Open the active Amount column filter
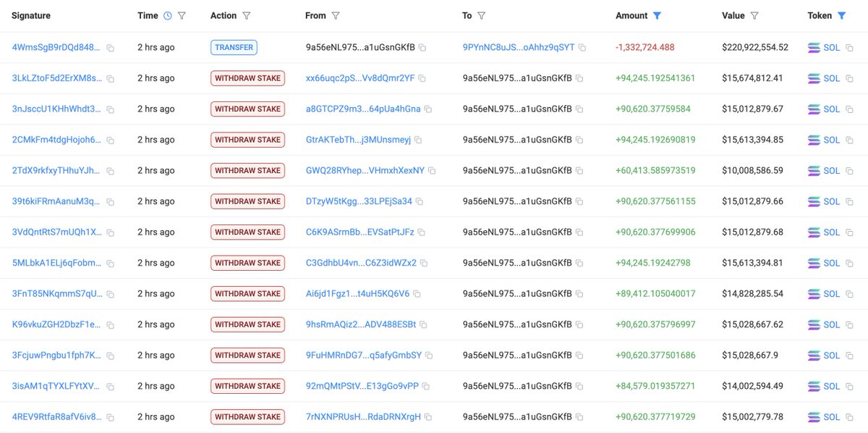Image resolution: width=868 pixels, height=433 pixels. 657,15
